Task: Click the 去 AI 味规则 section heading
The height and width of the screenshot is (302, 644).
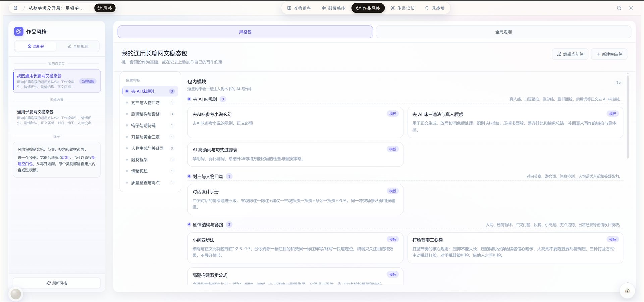Action: 205,99
